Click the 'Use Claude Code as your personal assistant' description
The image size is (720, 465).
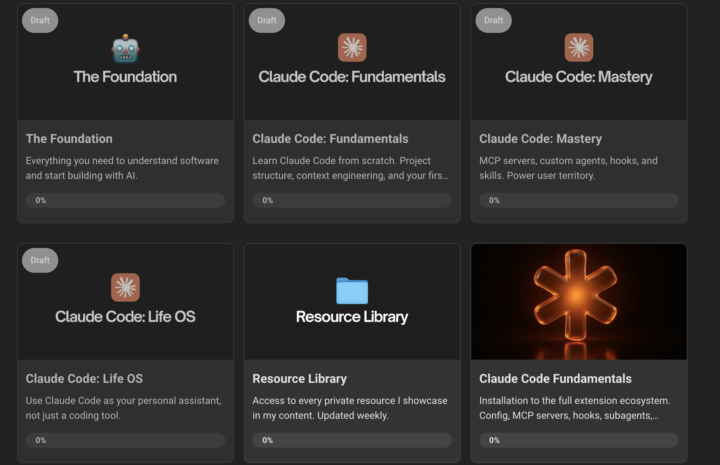(x=124, y=408)
